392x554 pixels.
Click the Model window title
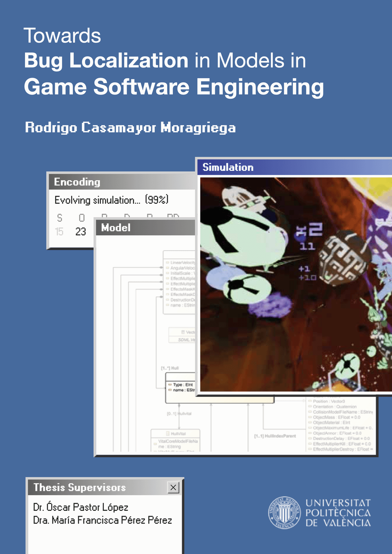tap(115, 227)
